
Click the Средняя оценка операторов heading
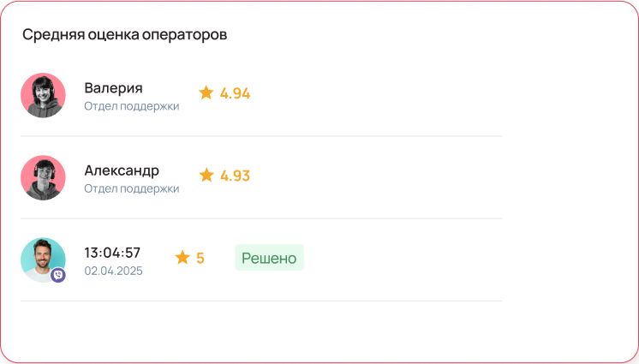coord(124,35)
